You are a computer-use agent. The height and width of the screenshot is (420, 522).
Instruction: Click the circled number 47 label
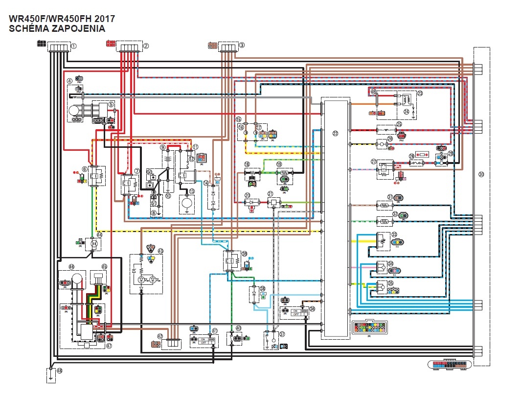click(x=110, y=346)
